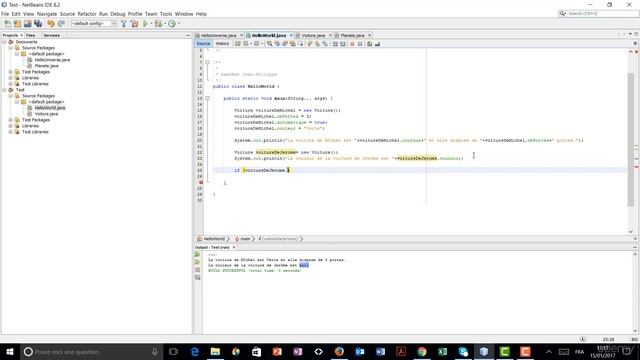Re-run with green arrow in Output panel
The image size is (640, 360).
pyautogui.click(x=198, y=255)
